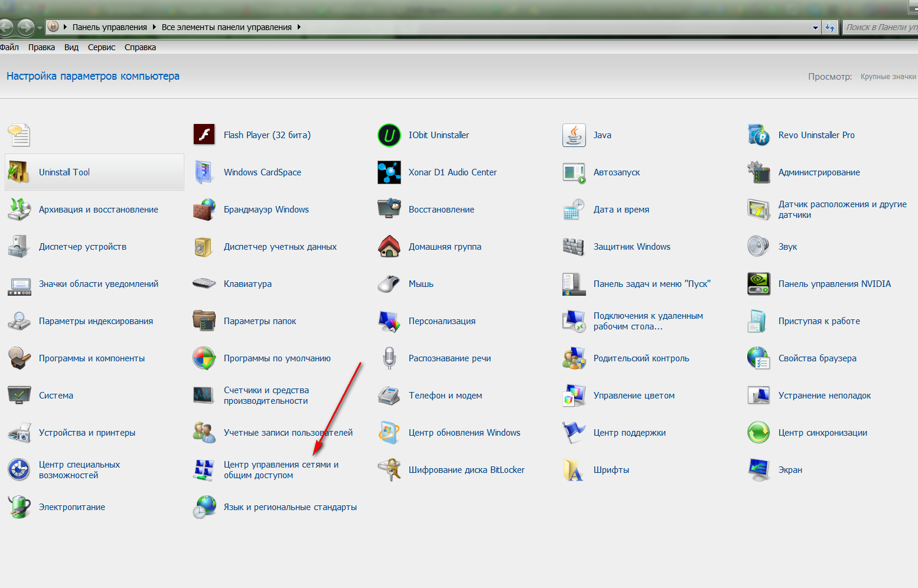Click Все элементы панели управления breadcrumb
The height and width of the screenshot is (588, 918).
tap(227, 27)
